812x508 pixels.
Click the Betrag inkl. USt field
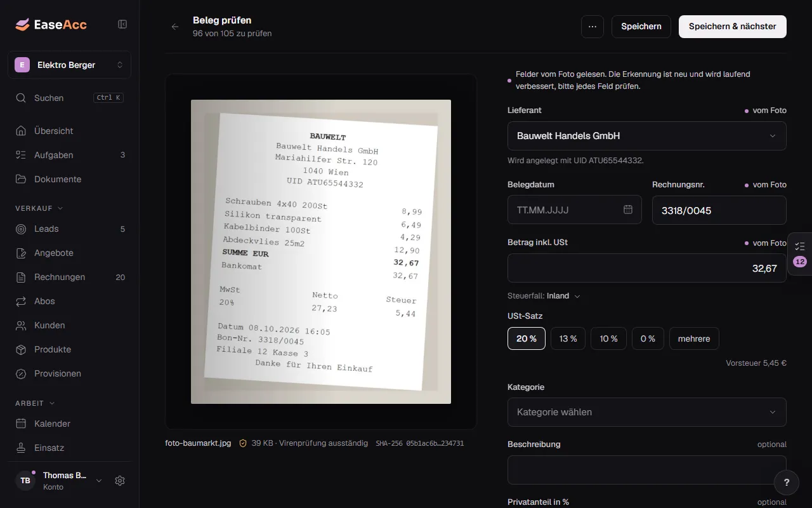(647, 268)
